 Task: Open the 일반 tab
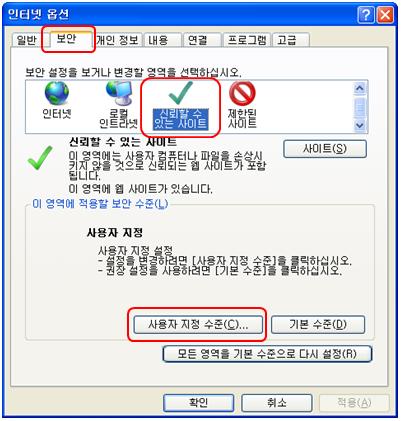(x=27, y=40)
